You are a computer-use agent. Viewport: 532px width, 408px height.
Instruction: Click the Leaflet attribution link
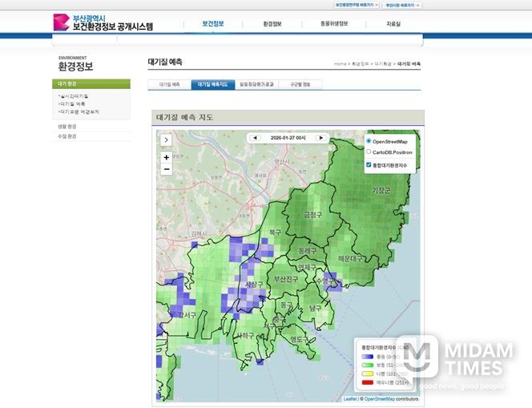point(350,398)
